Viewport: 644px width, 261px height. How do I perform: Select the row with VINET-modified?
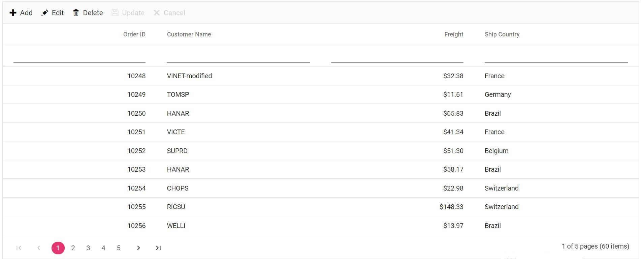tap(189, 76)
